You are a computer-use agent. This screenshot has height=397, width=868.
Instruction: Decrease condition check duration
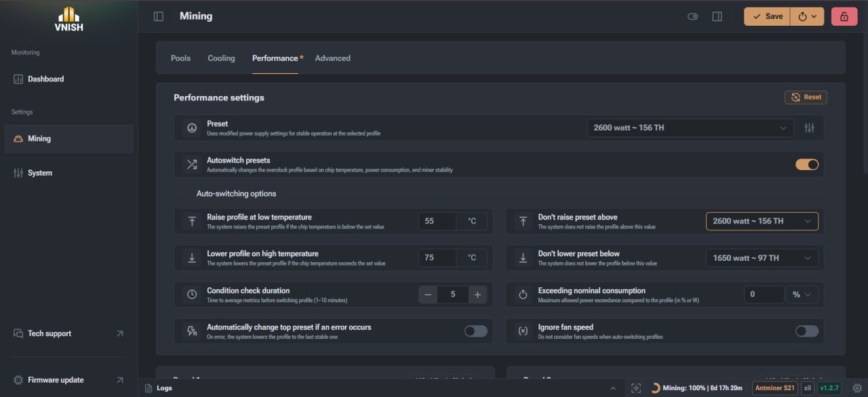[x=428, y=294]
